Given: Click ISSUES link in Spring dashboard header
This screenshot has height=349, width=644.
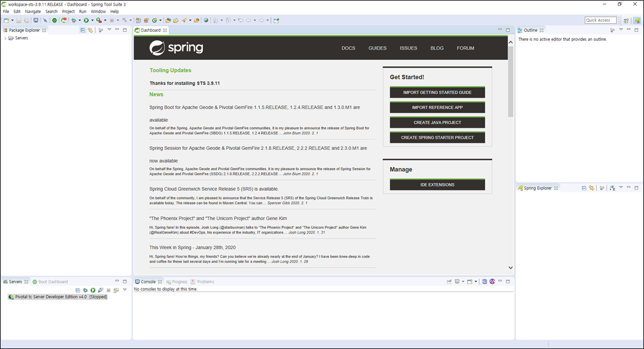Looking at the screenshot, I should (408, 48).
